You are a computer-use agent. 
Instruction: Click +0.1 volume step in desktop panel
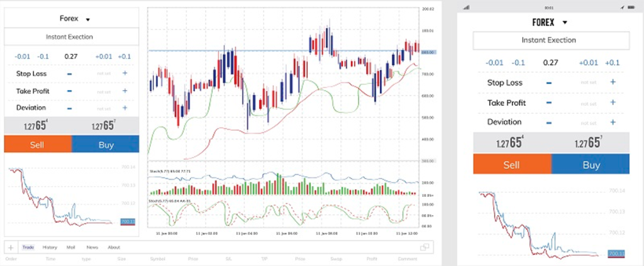[124, 57]
